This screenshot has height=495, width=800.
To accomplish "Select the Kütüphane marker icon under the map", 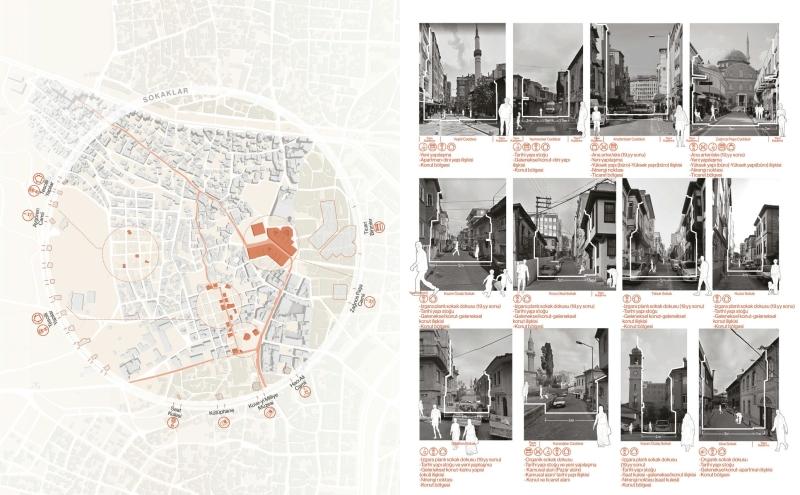I will [x=221, y=423].
